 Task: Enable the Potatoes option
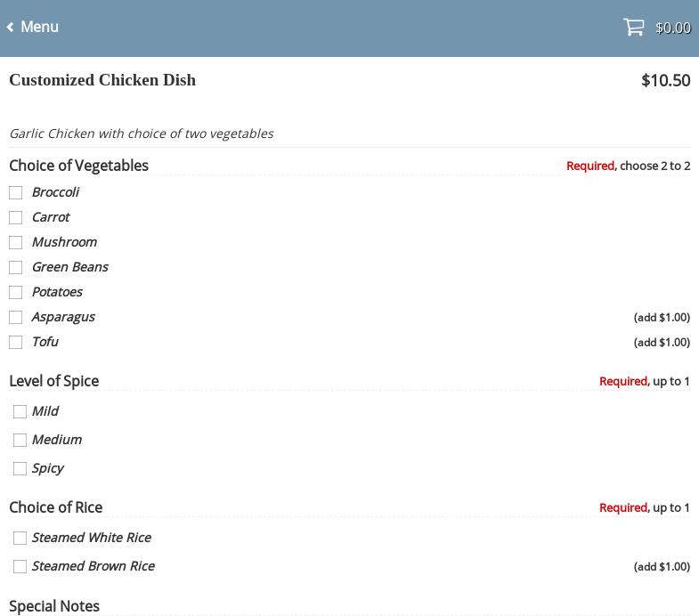point(16,292)
